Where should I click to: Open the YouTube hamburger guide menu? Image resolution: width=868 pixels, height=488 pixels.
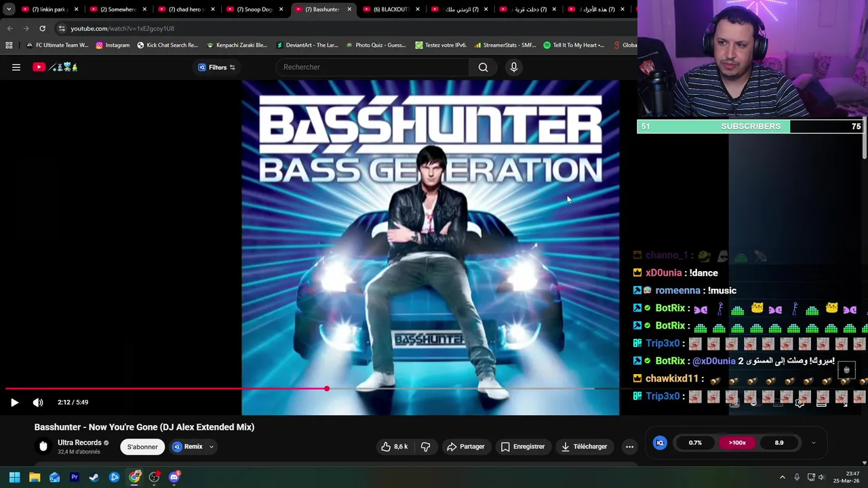click(16, 67)
